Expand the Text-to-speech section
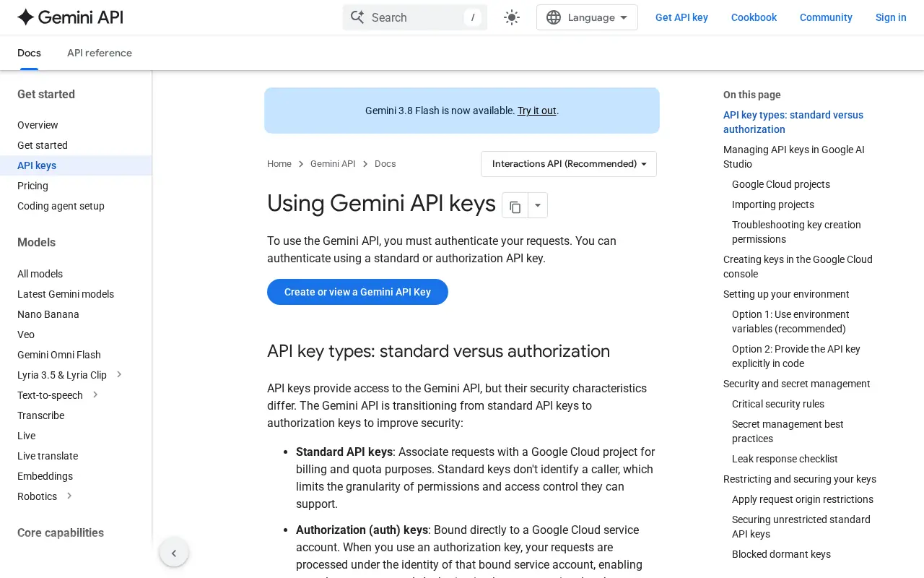This screenshot has width=924, height=578. click(95, 394)
